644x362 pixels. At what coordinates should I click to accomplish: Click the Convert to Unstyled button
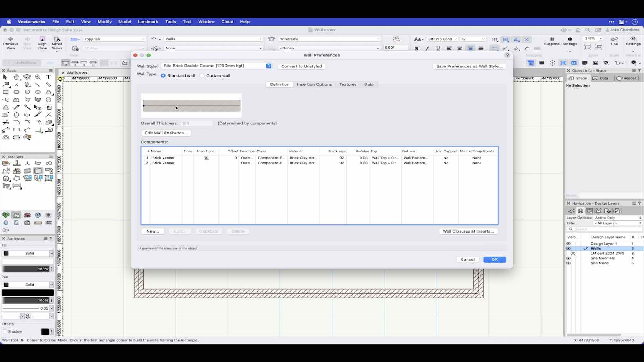pyautogui.click(x=301, y=66)
